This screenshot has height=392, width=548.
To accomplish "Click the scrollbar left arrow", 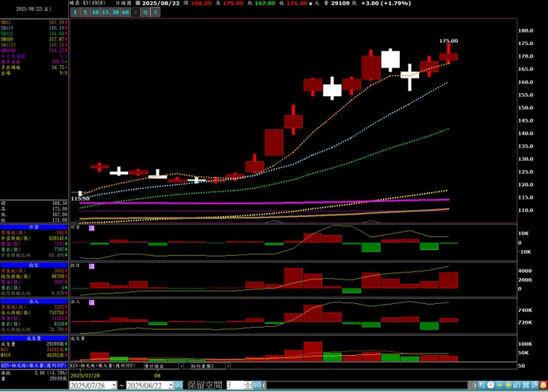I will point(264,385).
